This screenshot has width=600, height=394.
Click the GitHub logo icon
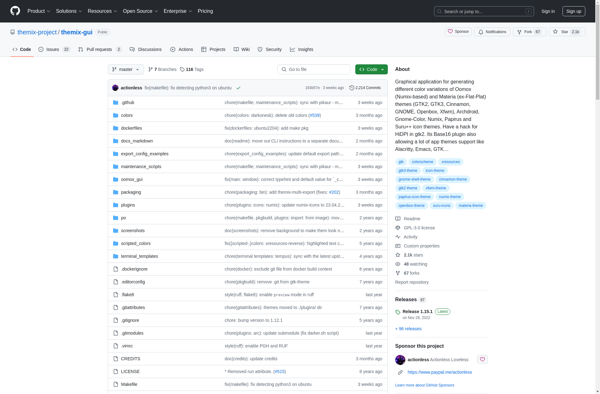click(15, 11)
